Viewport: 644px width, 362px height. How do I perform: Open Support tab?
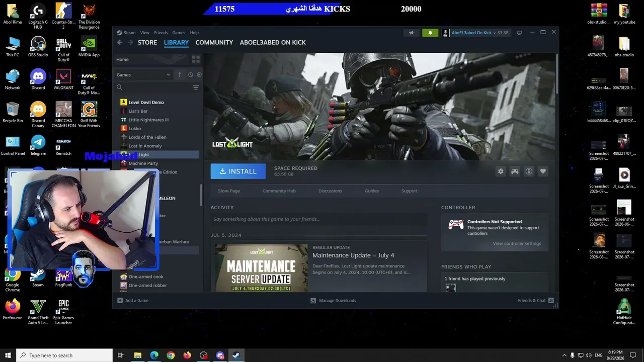(409, 191)
